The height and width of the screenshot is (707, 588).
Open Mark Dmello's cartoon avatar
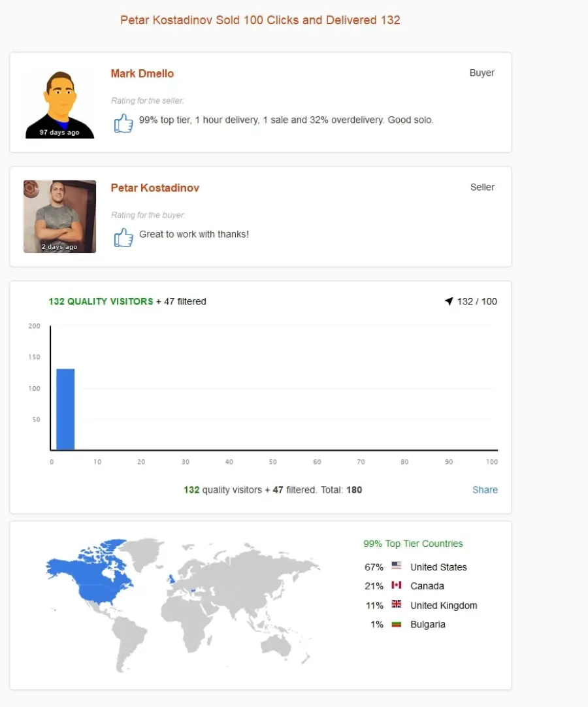pyautogui.click(x=59, y=104)
